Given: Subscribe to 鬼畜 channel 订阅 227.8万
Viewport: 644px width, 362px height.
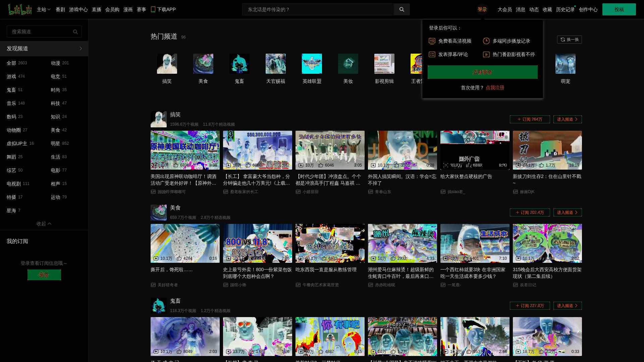Looking at the screenshot, I should click(530, 306).
